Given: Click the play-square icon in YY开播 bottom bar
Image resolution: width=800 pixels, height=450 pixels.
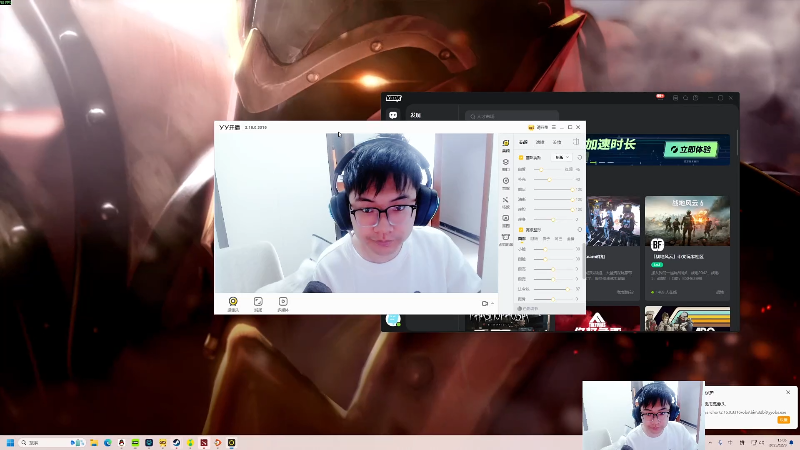Looking at the screenshot, I should click(283, 304).
